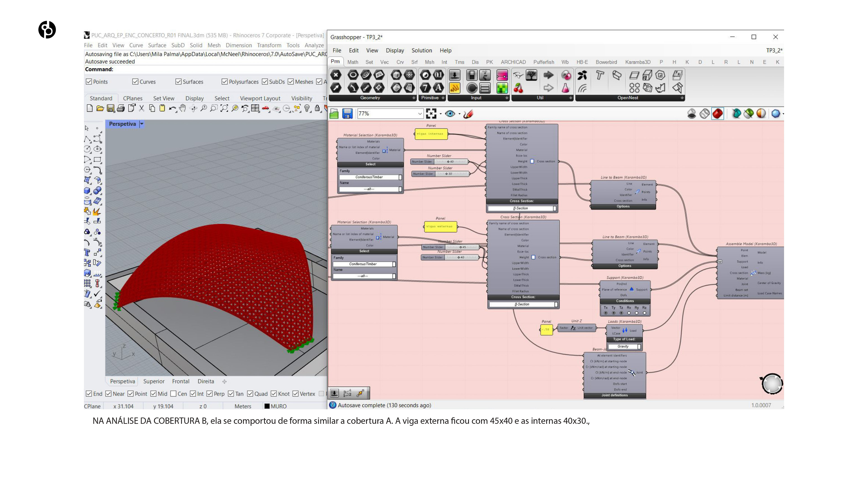868x488 pixels.
Task: Click the zoom extents canvas icon
Action: [431, 113]
